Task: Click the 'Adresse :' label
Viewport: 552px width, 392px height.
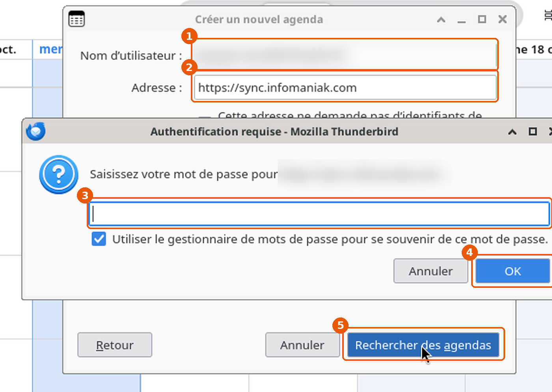Action: pos(157,88)
